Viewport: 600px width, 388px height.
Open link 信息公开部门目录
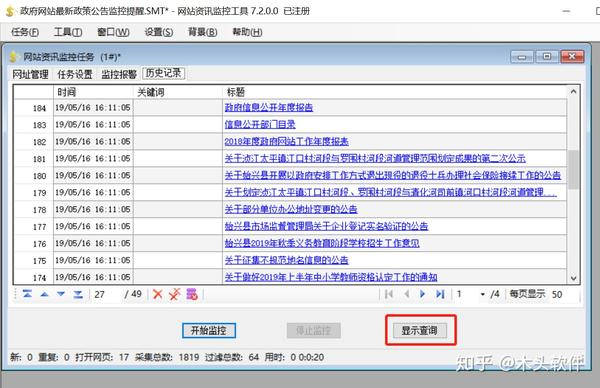click(x=260, y=124)
